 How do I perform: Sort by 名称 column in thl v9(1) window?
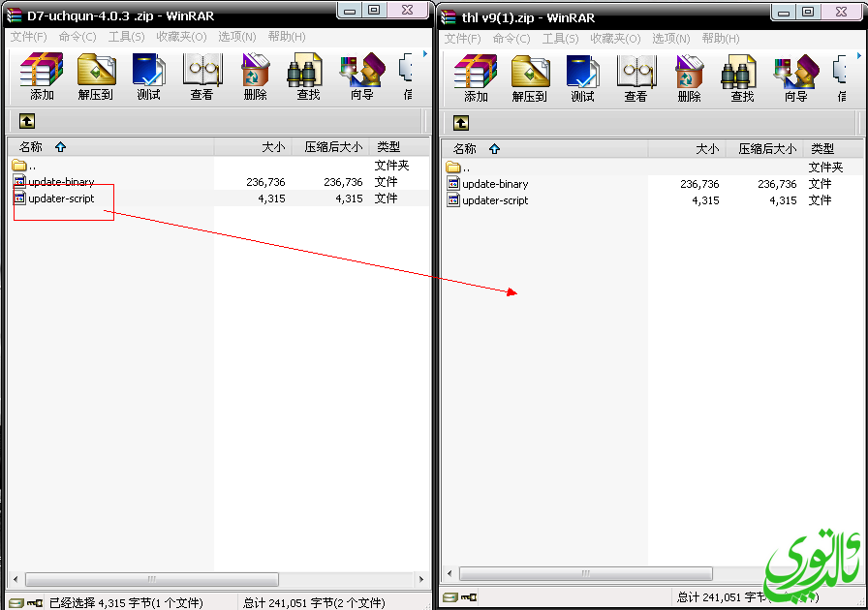[x=544, y=149]
